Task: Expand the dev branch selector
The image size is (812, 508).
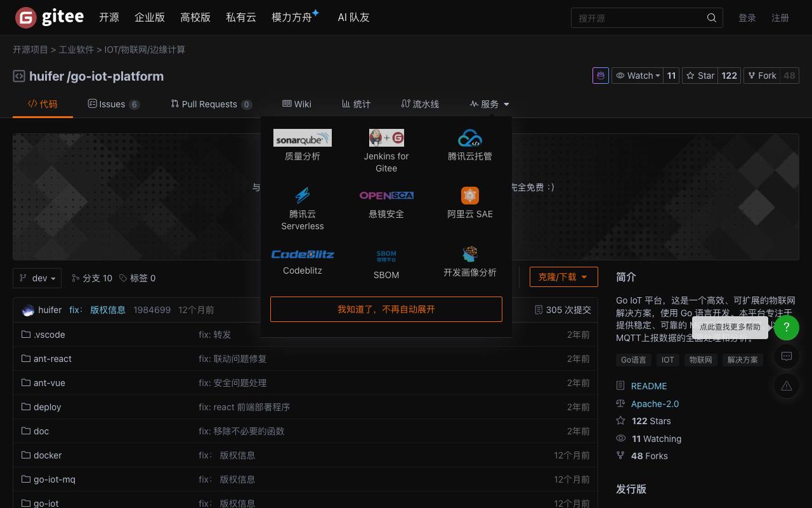Action: pyautogui.click(x=37, y=278)
